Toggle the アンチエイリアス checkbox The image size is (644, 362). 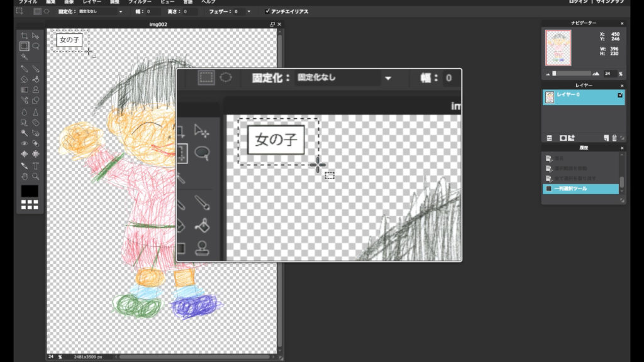coord(268,11)
